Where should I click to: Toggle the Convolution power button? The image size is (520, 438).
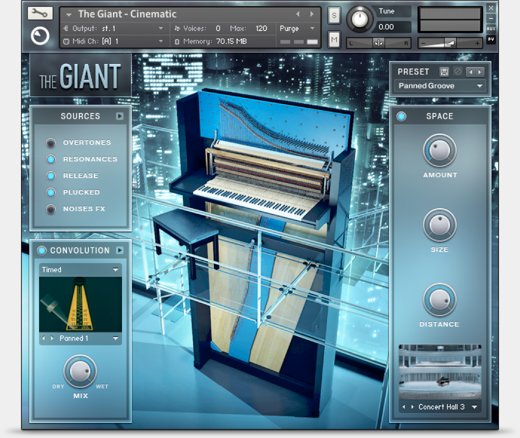point(42,250)
